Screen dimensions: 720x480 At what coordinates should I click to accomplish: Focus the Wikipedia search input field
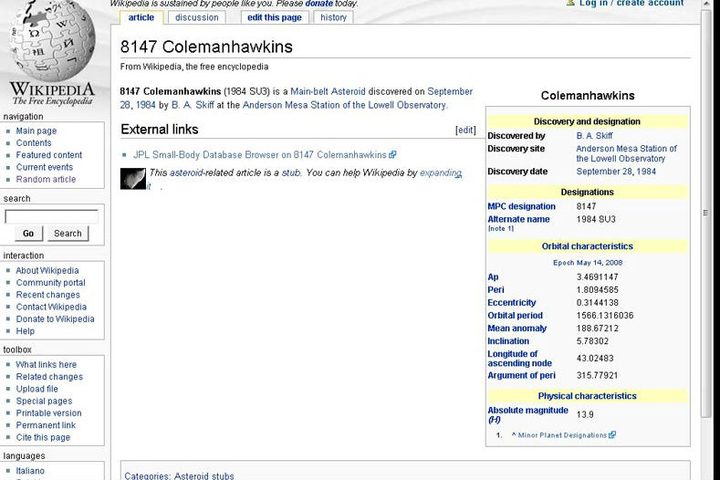coord(51,217)
